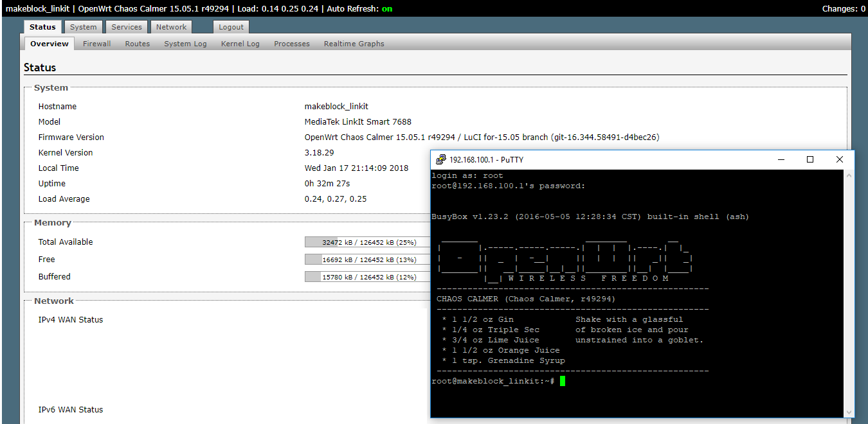Click the PuTTY scrollbar up arrow
This screenshot has height=424, width=868.
click(x=849, y=175)
